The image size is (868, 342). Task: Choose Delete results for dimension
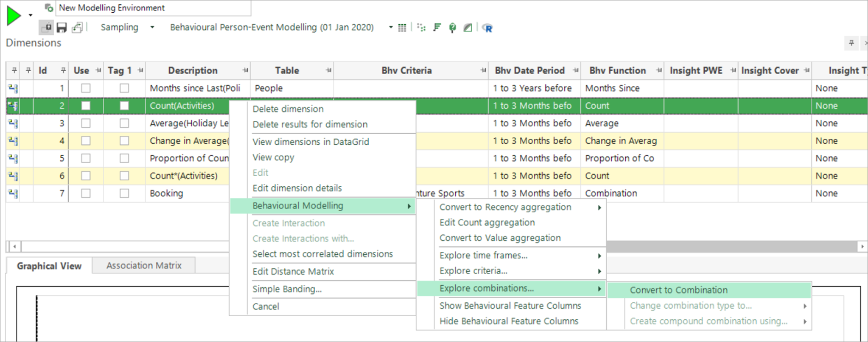(310, 125)
